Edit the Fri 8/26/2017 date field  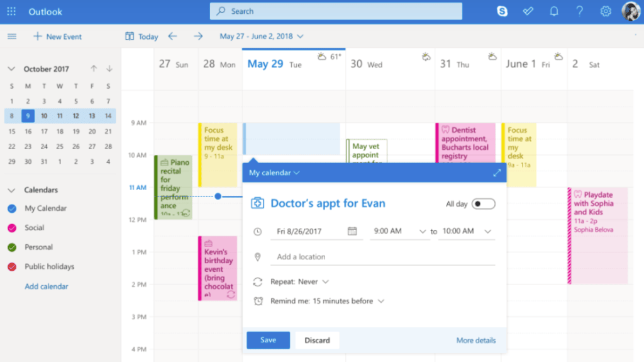click(x=316, y=231)
